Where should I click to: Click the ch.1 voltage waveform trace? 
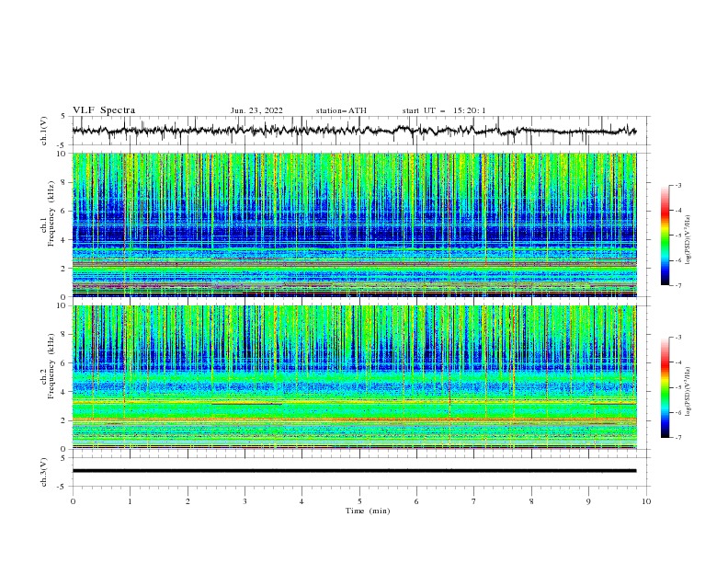click(x=355, y=131)
